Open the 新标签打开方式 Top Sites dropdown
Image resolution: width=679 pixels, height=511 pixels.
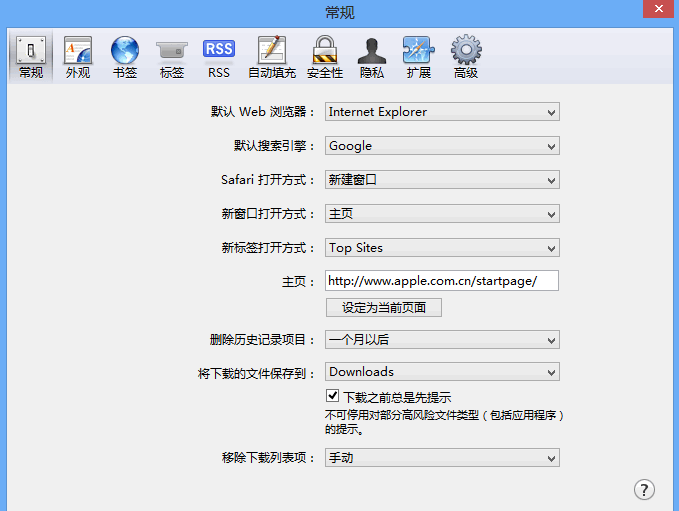pos(442,248)
